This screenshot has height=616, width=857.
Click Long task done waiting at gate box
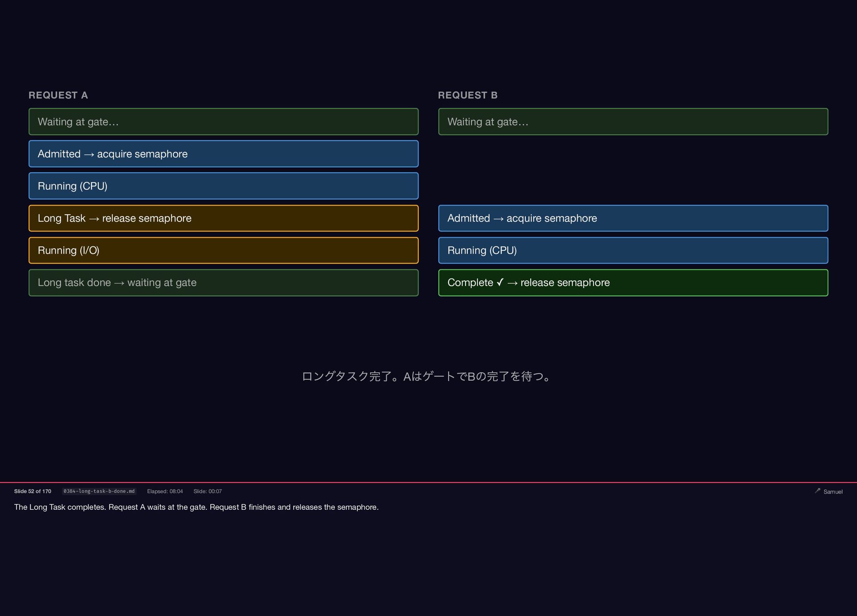[223, 282]
